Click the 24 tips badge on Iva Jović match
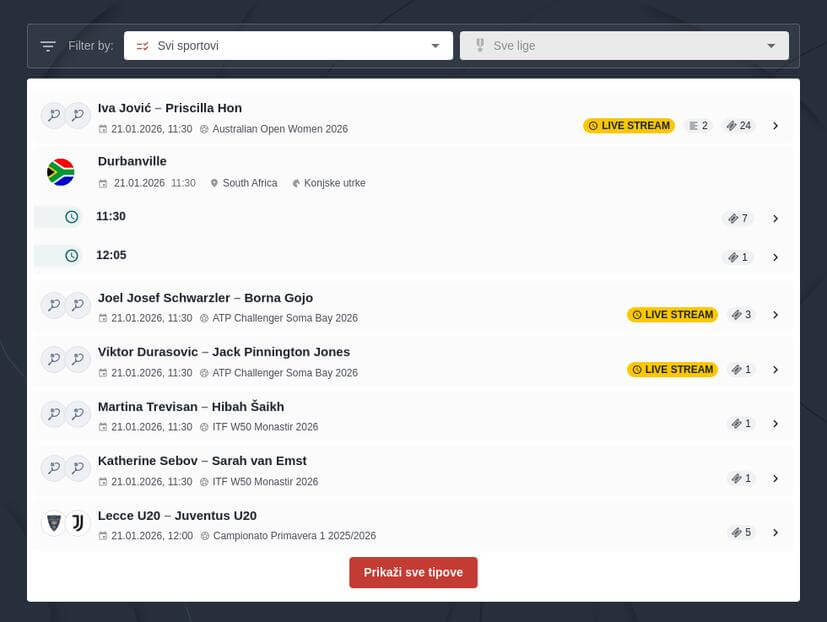Viewport: 827px width, 622px height. coord(739,126)
